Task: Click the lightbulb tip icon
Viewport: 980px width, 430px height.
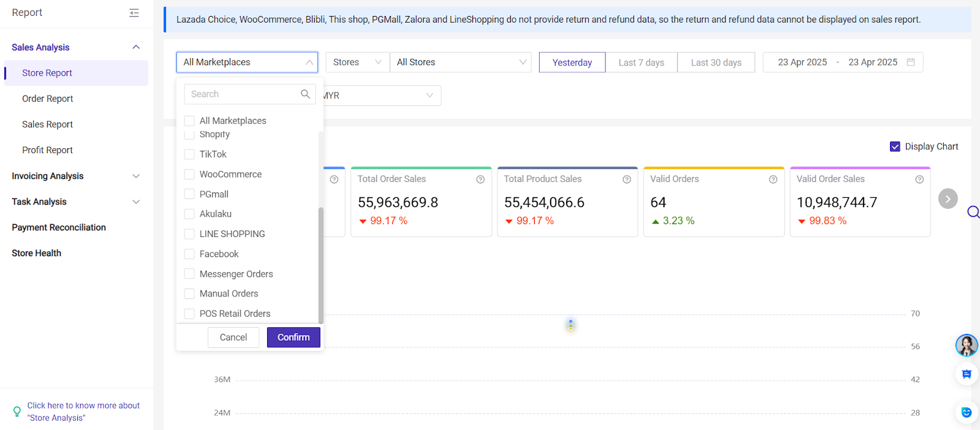Action: (x=17, y=412)
